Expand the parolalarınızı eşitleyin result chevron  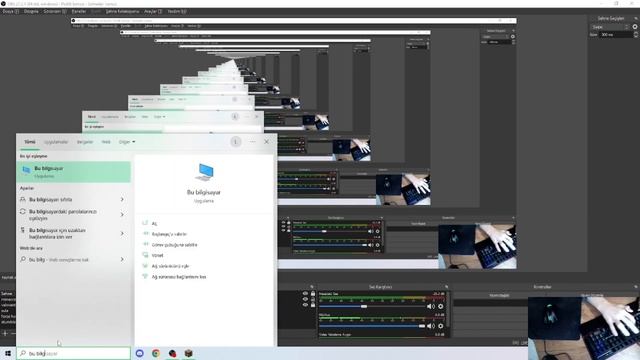click(122, 215)
